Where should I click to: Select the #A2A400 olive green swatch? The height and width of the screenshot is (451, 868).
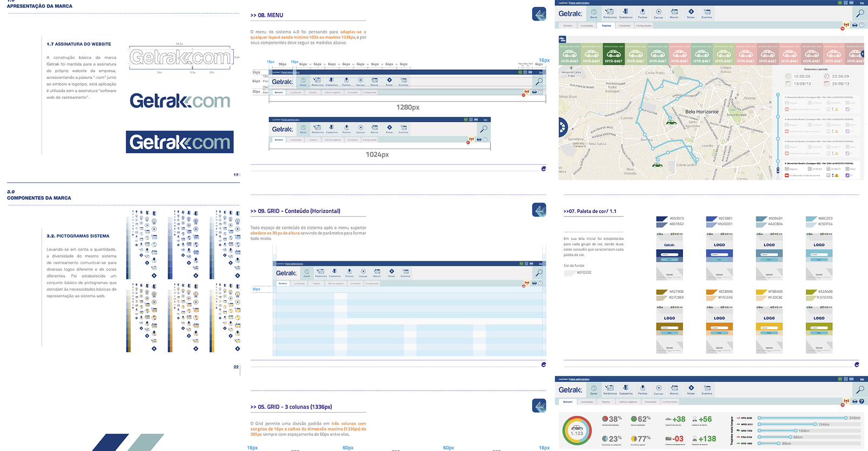(811, 292)
